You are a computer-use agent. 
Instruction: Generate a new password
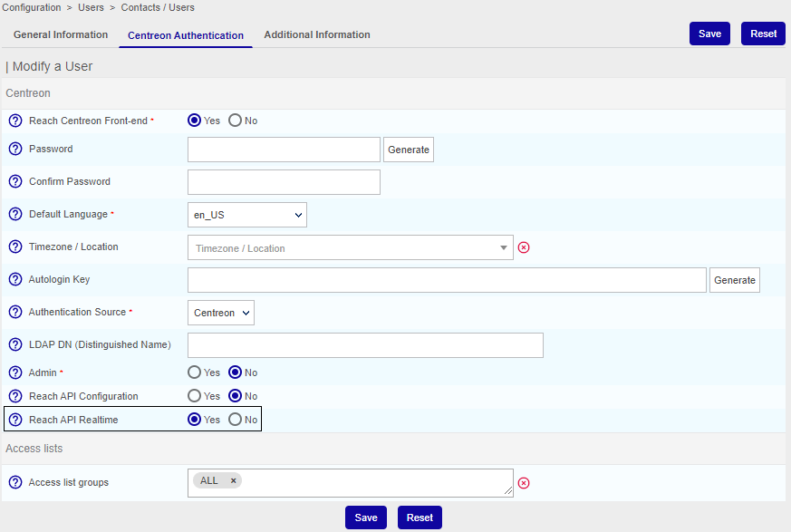409,150
